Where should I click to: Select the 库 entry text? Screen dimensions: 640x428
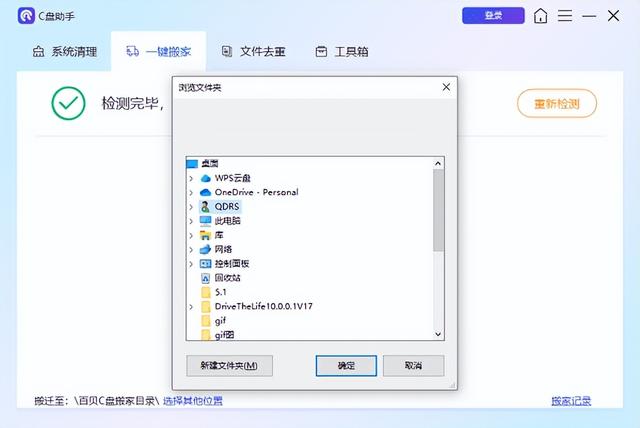219,235
